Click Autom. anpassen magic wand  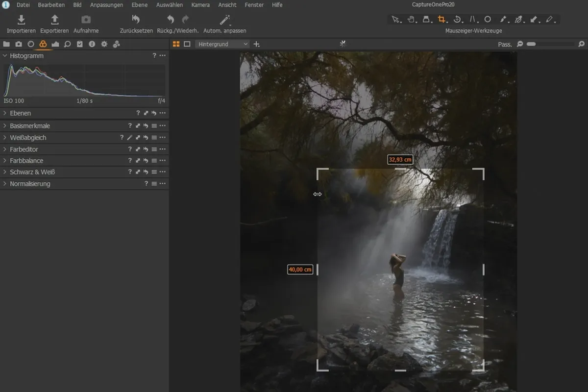tap(225, 24)
